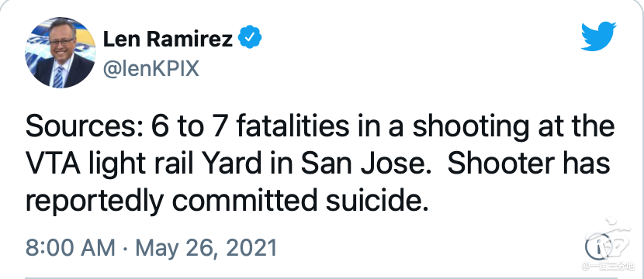This screenshot has width=644, height=279.
Task: Click the 8:00 AM timestamp
Action: coord(71,248)
